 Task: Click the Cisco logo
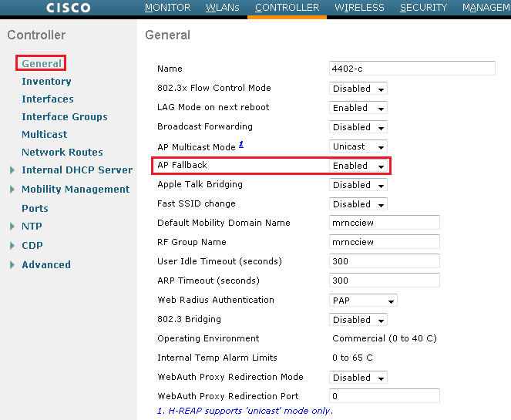(68, 8)
